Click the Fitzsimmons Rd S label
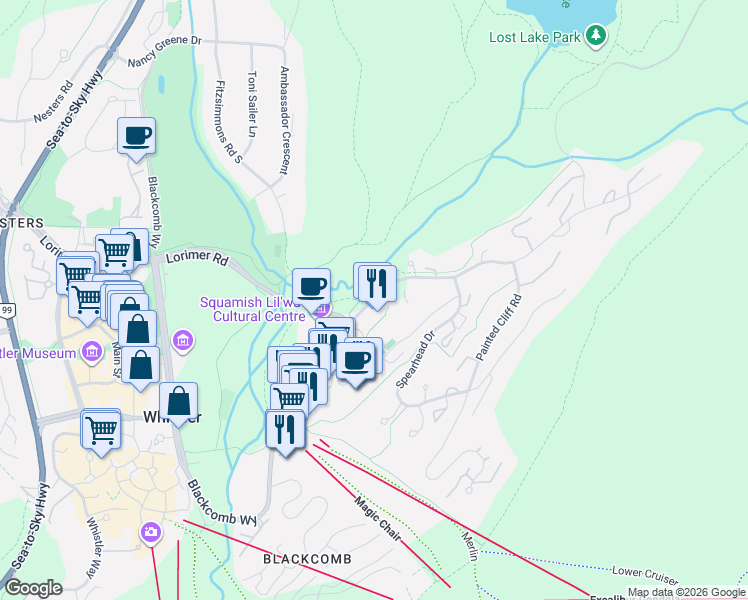 point(229,122)
